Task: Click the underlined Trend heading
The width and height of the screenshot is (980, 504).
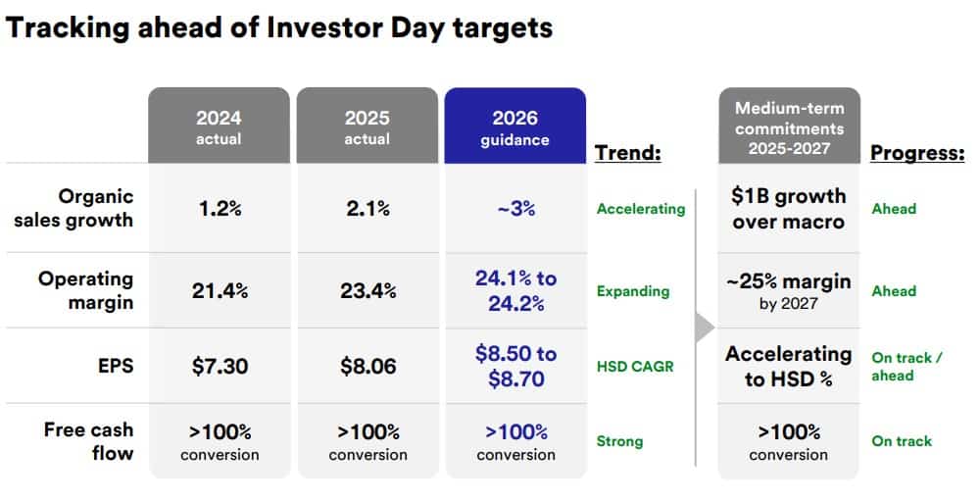Action: [x=628, y=152]
